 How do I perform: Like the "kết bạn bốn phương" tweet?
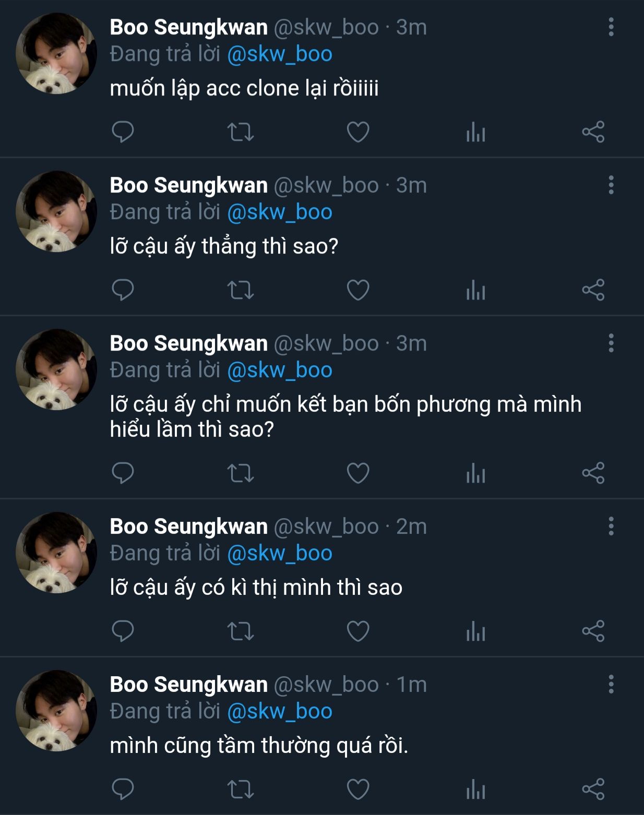[x=358, y=473]
